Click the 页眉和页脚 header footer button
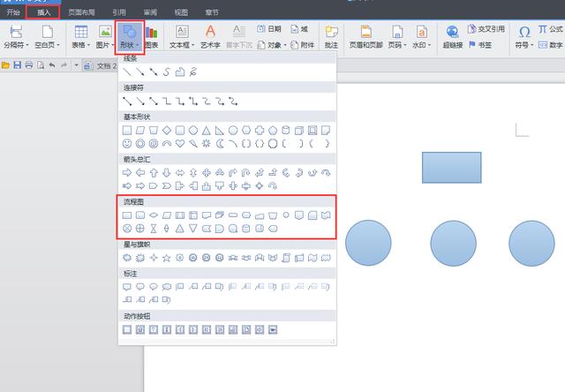 coord(366,36)
